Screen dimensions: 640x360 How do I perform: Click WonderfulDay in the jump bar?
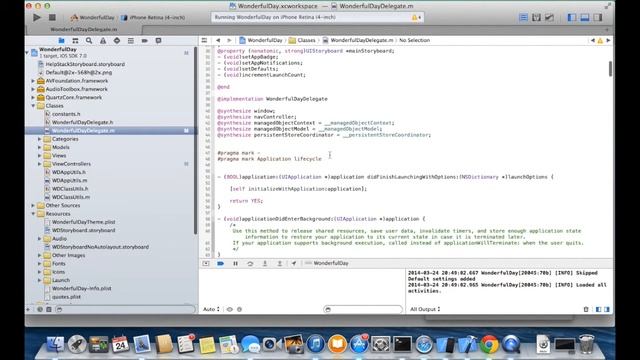pyautogui.click(x=261, y=40)
